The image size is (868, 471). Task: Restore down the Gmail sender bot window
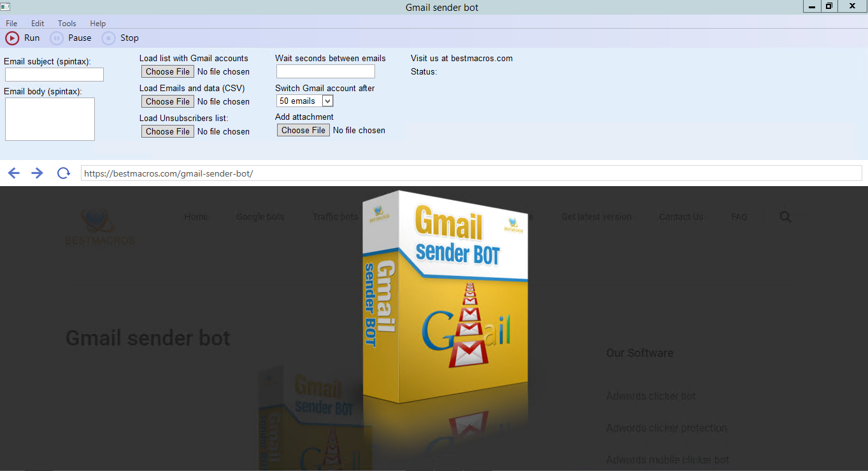click(829, 6)
